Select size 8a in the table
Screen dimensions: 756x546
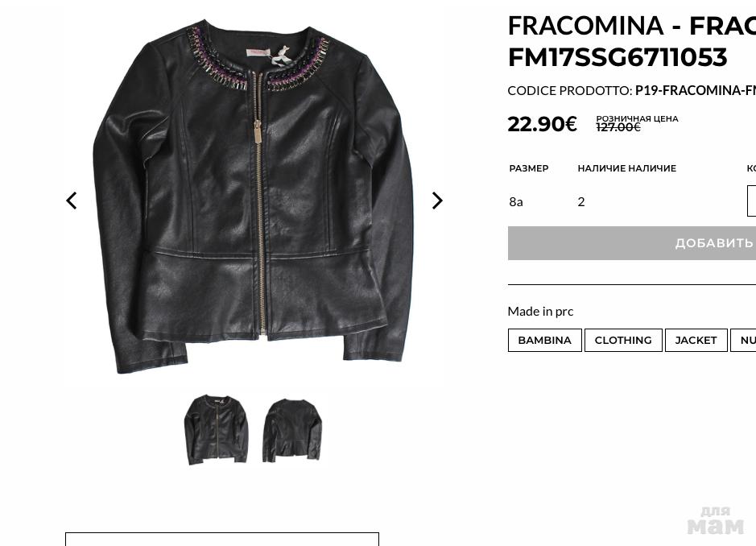(x=516, y=201)
